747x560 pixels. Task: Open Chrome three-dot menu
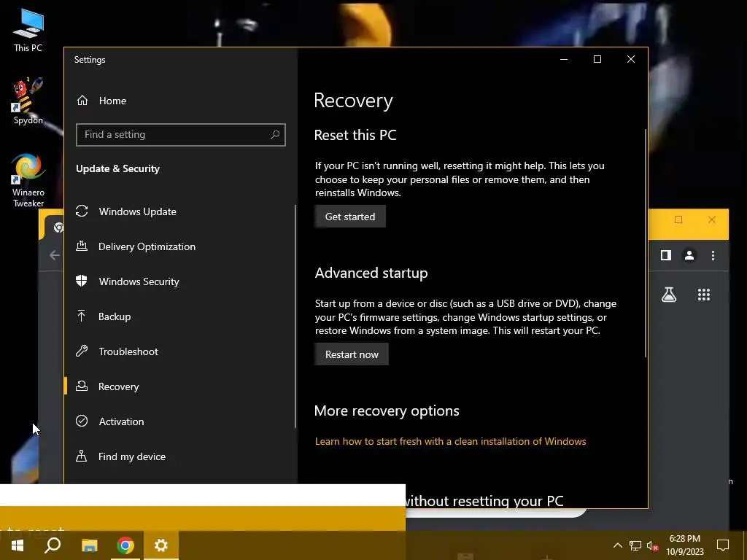tap(713, 256)
